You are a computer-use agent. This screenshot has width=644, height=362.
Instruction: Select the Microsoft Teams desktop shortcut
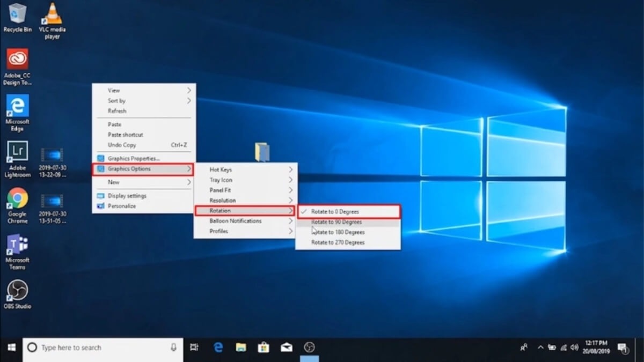pyautogui.click(x=17, y=252)
